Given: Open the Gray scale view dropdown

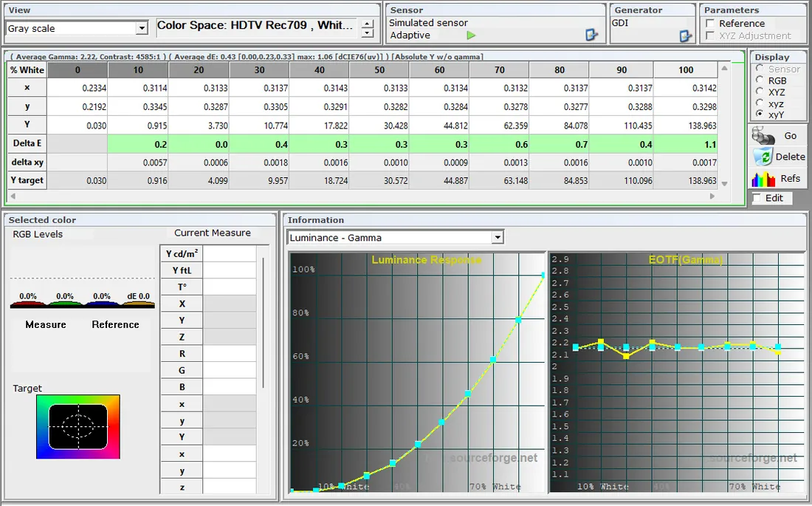Looking at the screenshot, I should click(x=142, y=29).
